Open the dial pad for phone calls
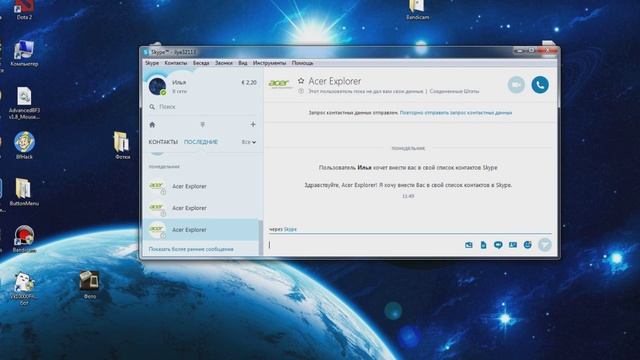640x360 pixels. tap(202, 124)
